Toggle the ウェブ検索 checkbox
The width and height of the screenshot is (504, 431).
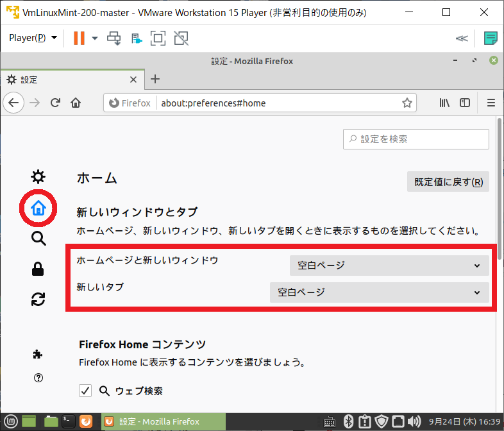85,391
